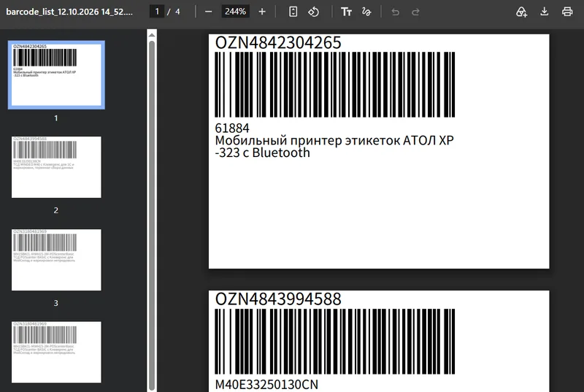The image size is (584, 392).
Task: Select the draw annotation tool
Action: point(366,12)
